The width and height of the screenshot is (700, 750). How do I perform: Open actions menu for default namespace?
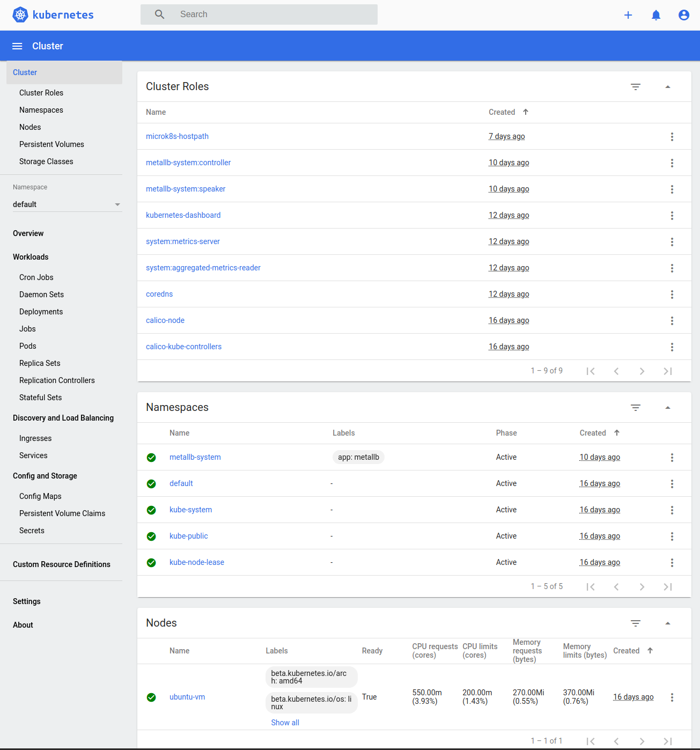pyautogui.click(x=672, y=484)
